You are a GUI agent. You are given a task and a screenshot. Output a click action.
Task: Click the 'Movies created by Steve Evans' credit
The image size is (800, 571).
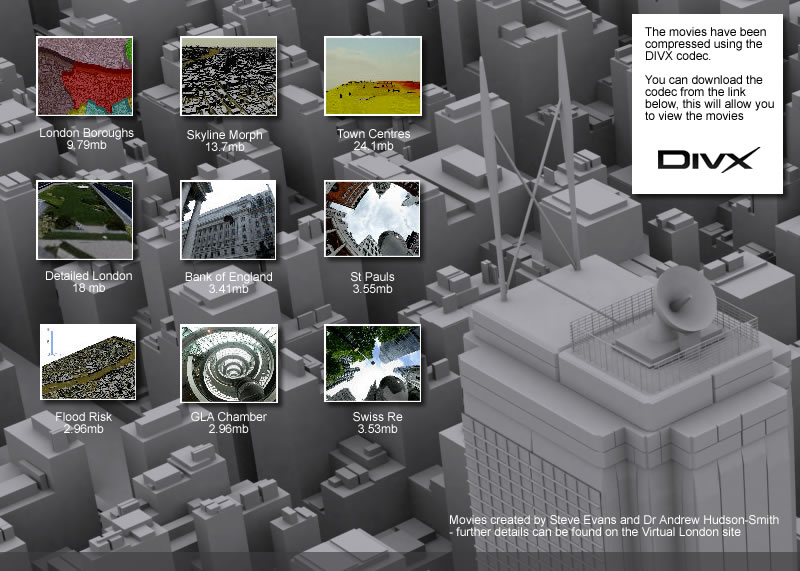tap(614, 520)
